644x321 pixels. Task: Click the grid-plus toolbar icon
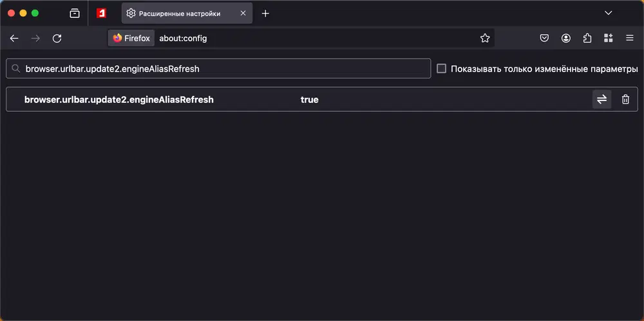point(608,39)
